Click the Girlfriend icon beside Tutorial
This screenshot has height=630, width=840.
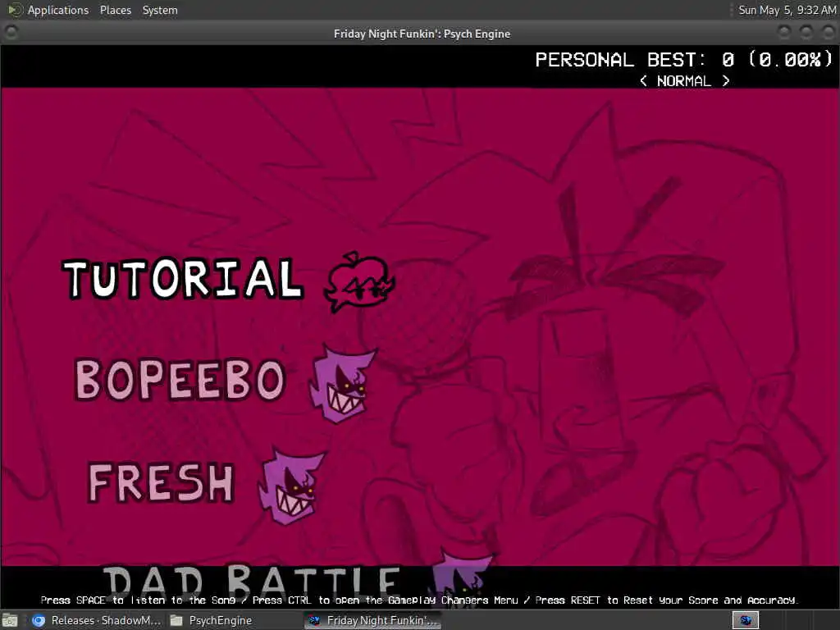[x=359, y=281]
